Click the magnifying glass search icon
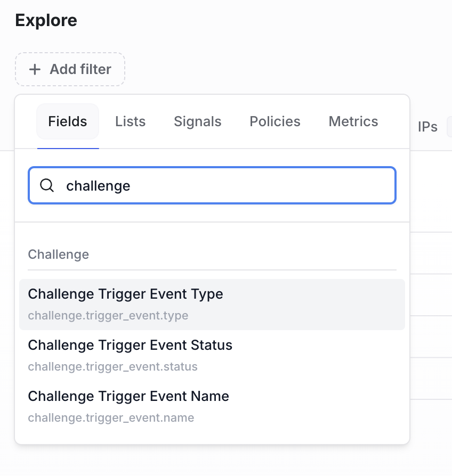 coord(47,185)
